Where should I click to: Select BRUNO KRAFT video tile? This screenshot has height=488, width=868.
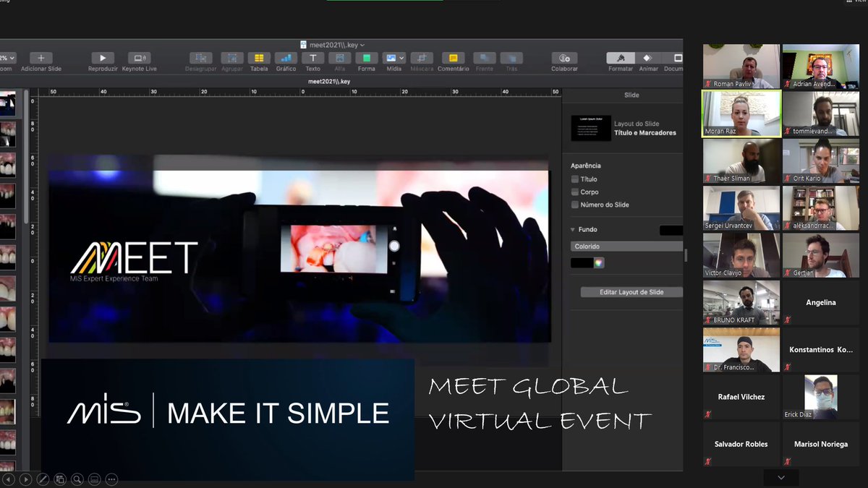[x=741, y=302]
